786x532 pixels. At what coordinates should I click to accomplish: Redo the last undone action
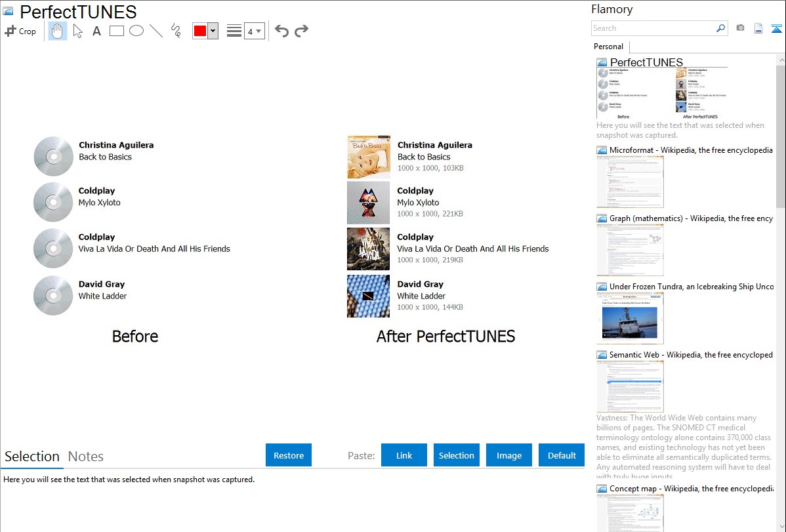(301, 31)
